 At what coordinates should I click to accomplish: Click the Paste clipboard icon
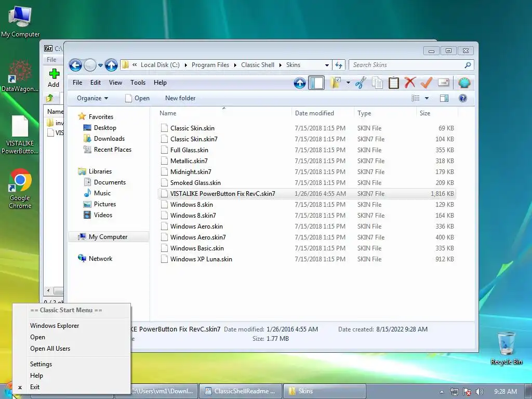click(394, 83)
